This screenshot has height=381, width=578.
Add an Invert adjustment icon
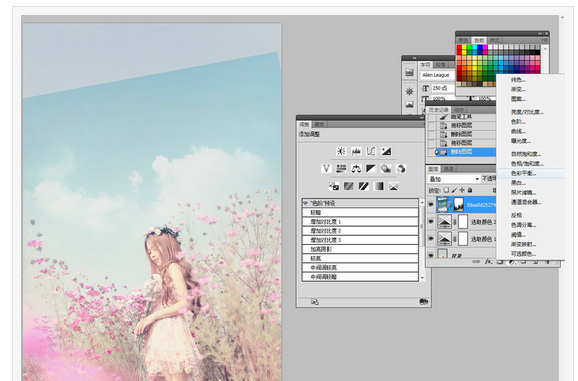pos(334,186)
